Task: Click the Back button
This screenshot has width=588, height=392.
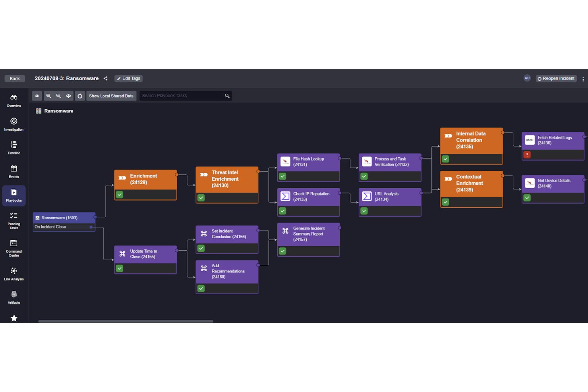Action: point(15,79)
